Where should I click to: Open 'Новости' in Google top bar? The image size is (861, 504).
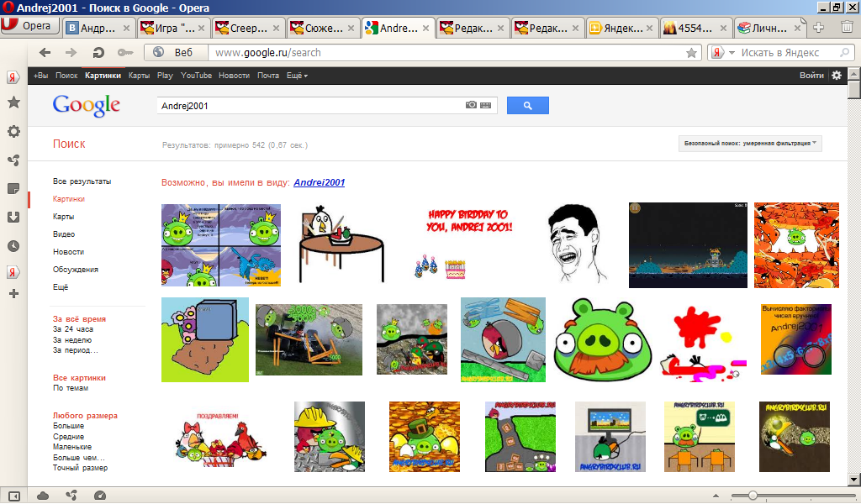tap(234, 76)
